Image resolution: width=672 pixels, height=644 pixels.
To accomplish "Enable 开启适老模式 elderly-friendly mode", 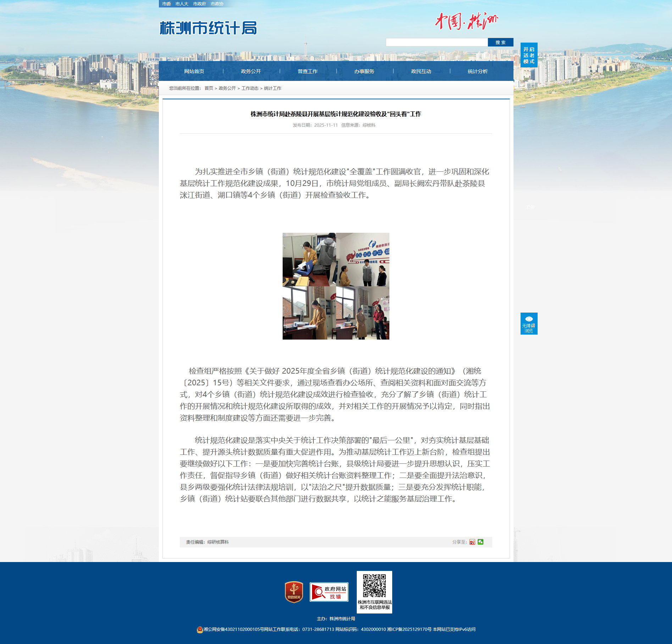I will point(529,55).
